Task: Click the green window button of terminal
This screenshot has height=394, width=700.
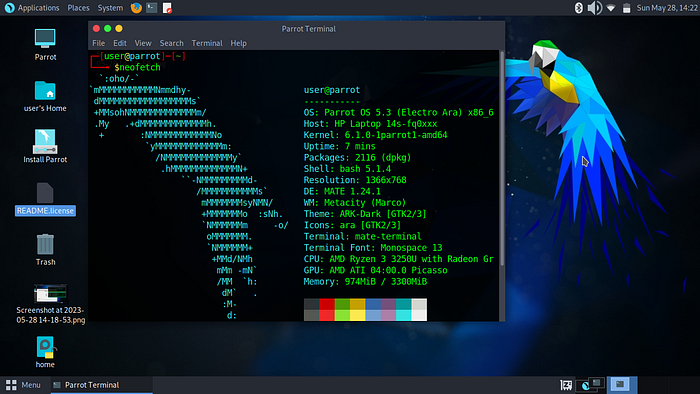Action: coord(108,29)
